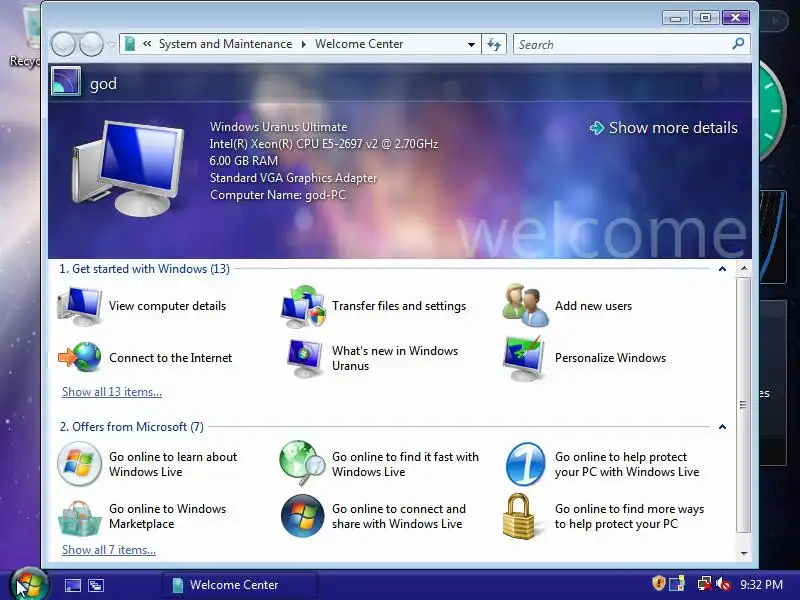Open the learn about Windows Live flag icon
Viewport: 800px width, 600px height.
click(x=79, y=464)
